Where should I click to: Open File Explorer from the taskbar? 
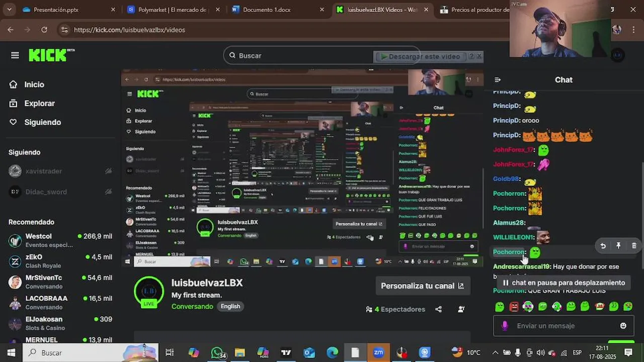(239, 352)
